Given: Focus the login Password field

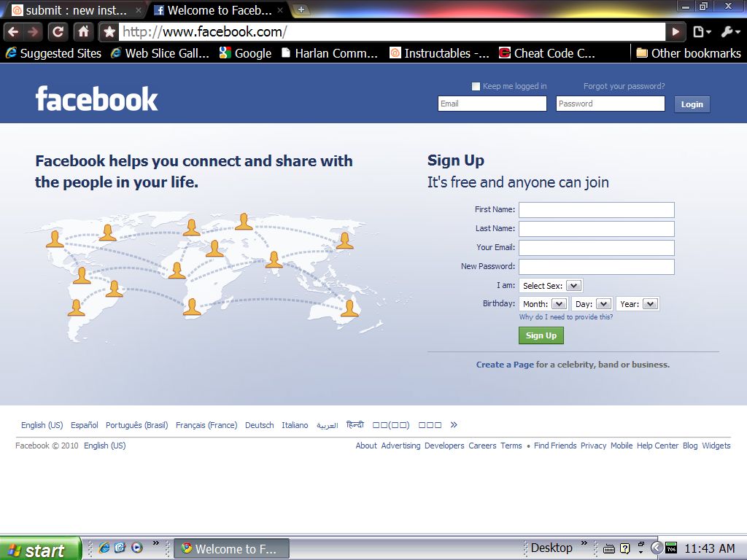Looking at the screenshot, I should (x=611, y=104).
